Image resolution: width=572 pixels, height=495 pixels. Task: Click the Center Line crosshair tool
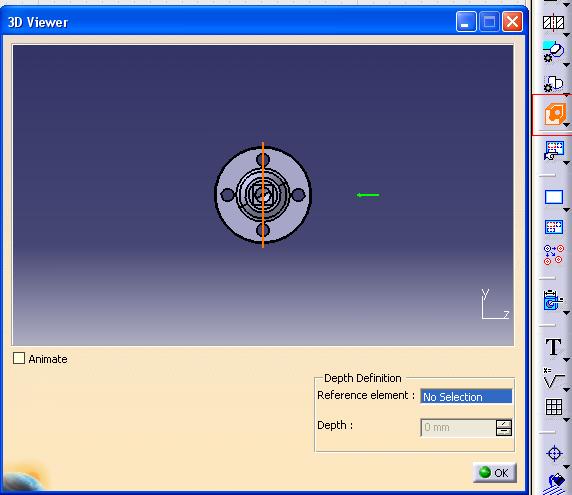554,453
